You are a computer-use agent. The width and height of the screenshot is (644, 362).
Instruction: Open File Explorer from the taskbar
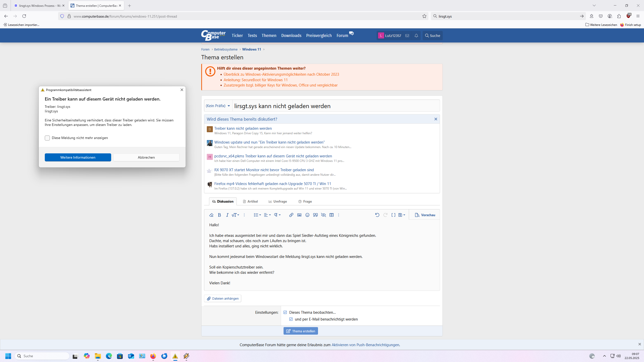point(98,356)
